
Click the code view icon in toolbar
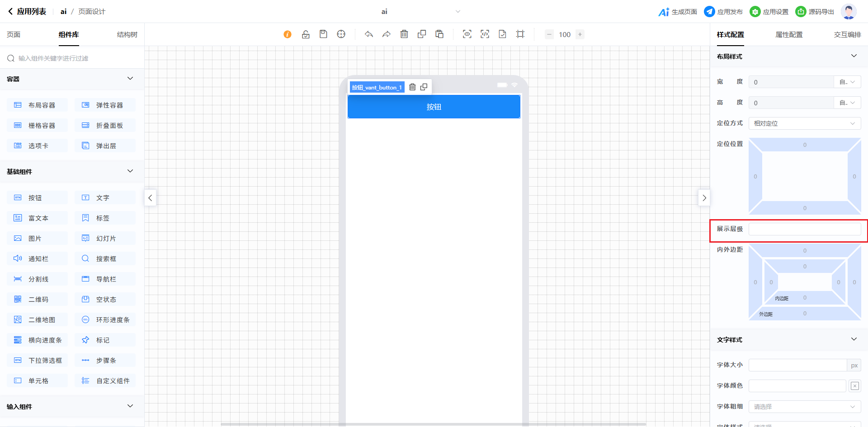coord(485,34)
